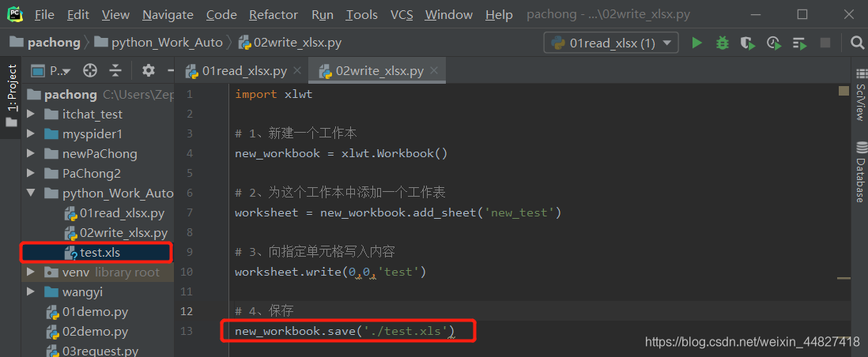This screenshot has width=868, height=357.
Task: Open 02write_xlsx.py in project tree
Action: [x=123, y=233]
